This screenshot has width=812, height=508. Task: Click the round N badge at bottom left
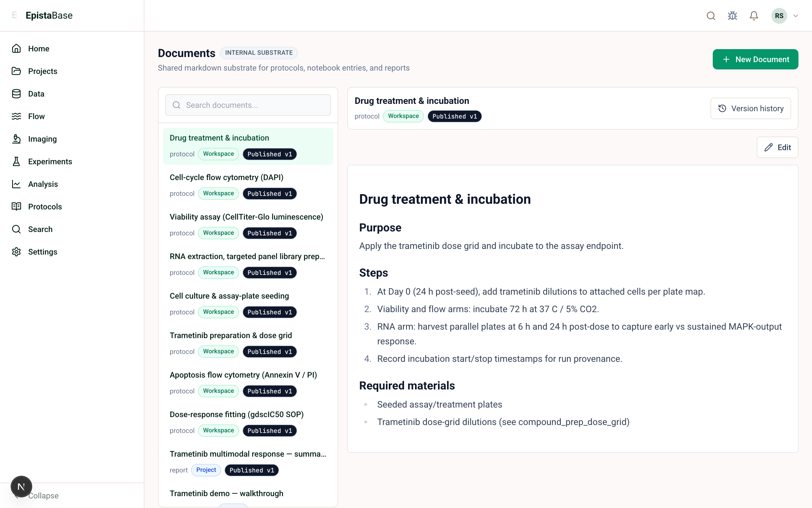[21, 486]
